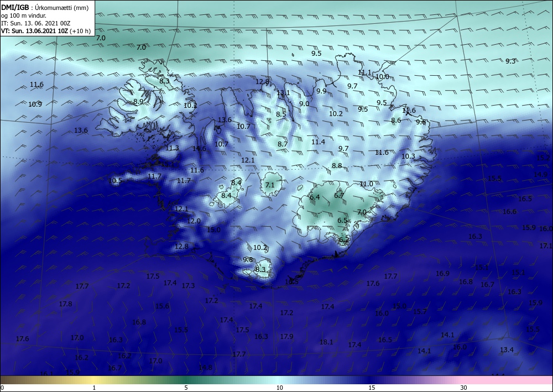Click the map value 8.8
This screenshot has width=553, height=392.
[x=337, y=166]
